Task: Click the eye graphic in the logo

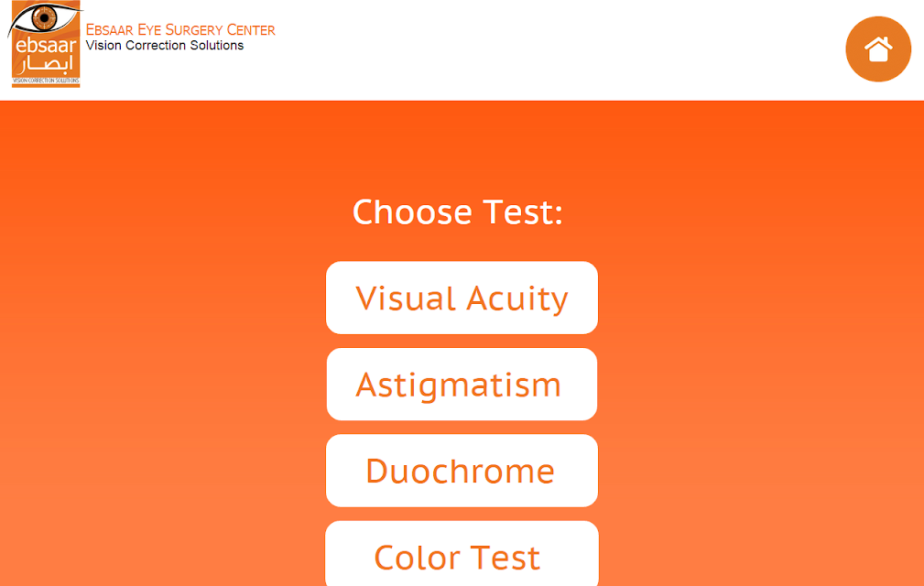Action: (44, 17)
